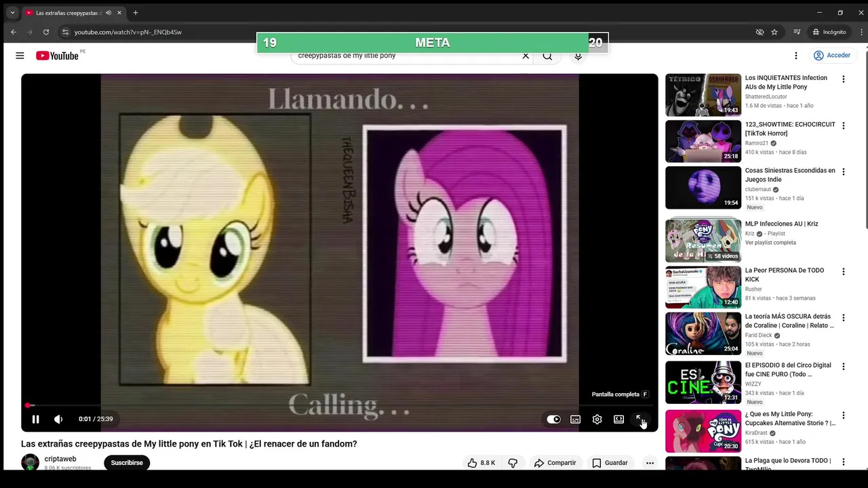The width and height of the screenshot is (868, 488).
Task: Dislike the video
Action: tap(513, 463)
